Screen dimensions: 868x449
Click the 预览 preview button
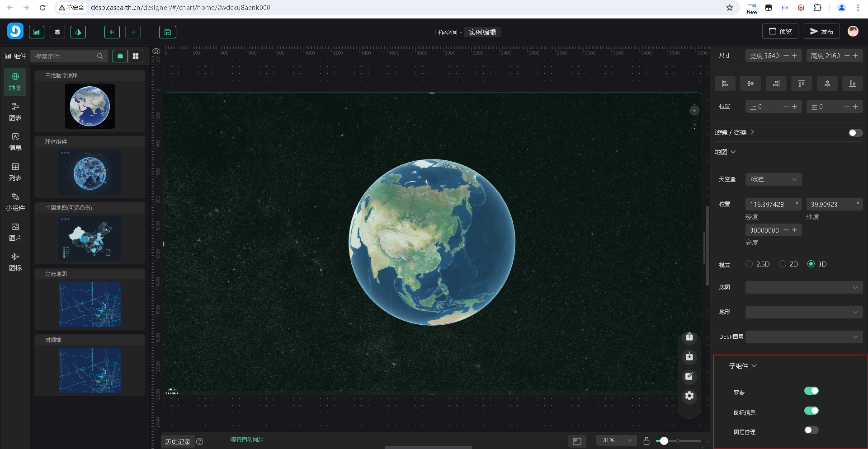click(x=780, y=32)
